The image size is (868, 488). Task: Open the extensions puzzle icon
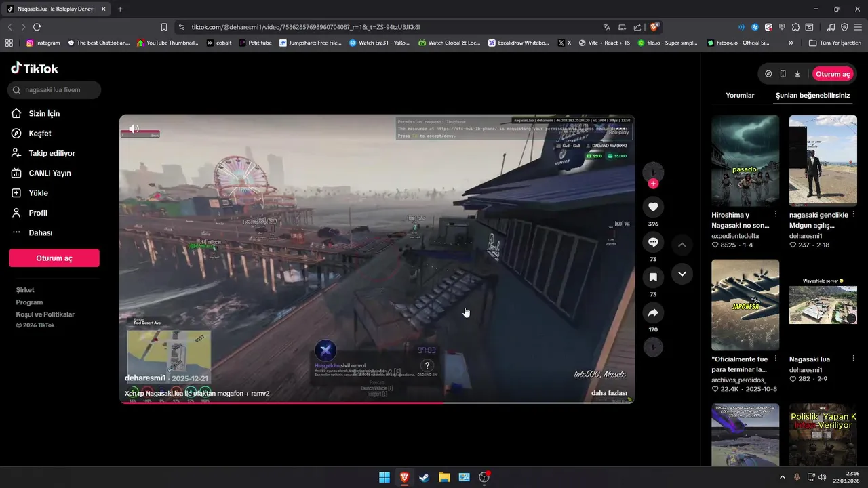[x=796, y=27]
